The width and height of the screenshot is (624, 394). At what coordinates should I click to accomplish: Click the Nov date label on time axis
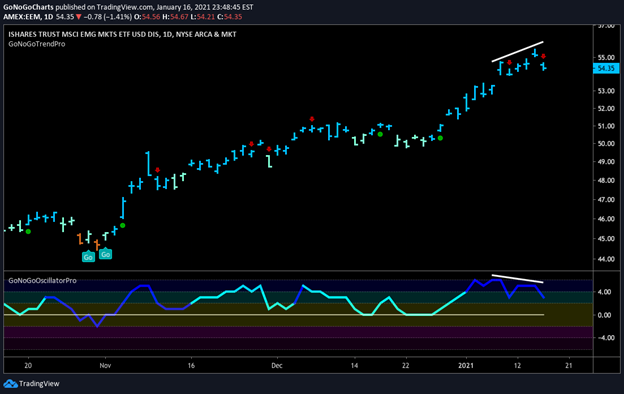pos(105,365)
